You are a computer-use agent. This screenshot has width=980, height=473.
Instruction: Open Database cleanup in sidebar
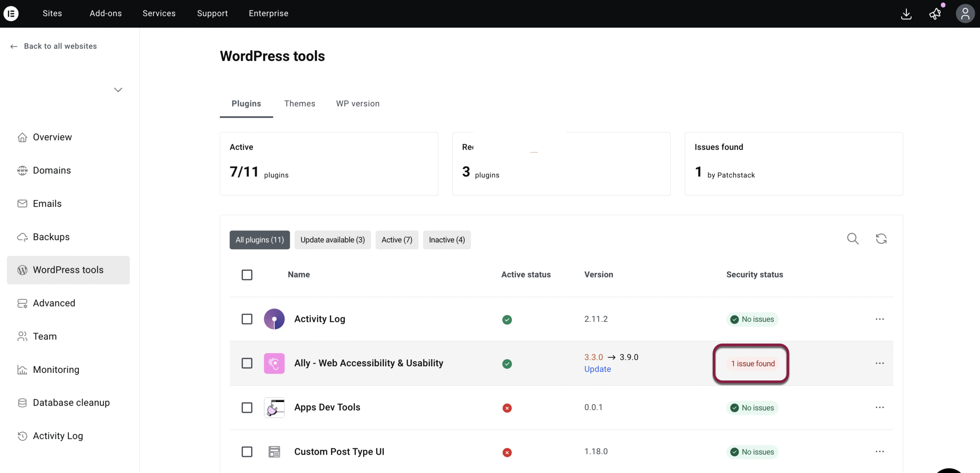tap(71, 403)
